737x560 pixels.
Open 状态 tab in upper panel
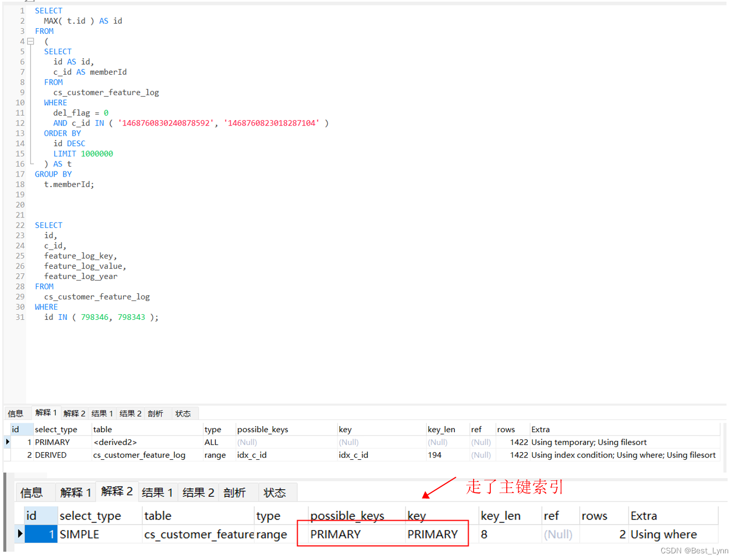coord(183,413)
